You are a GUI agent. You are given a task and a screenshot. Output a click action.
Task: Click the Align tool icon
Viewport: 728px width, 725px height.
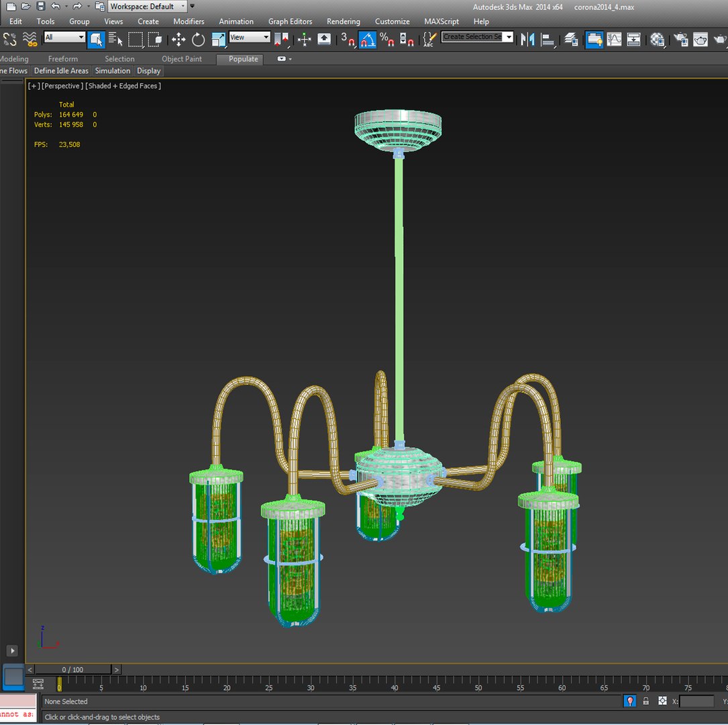548,40
